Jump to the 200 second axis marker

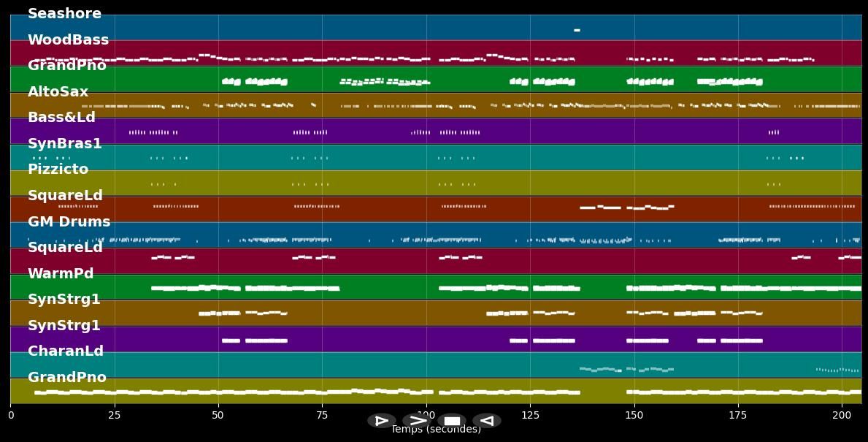(842, 416)
